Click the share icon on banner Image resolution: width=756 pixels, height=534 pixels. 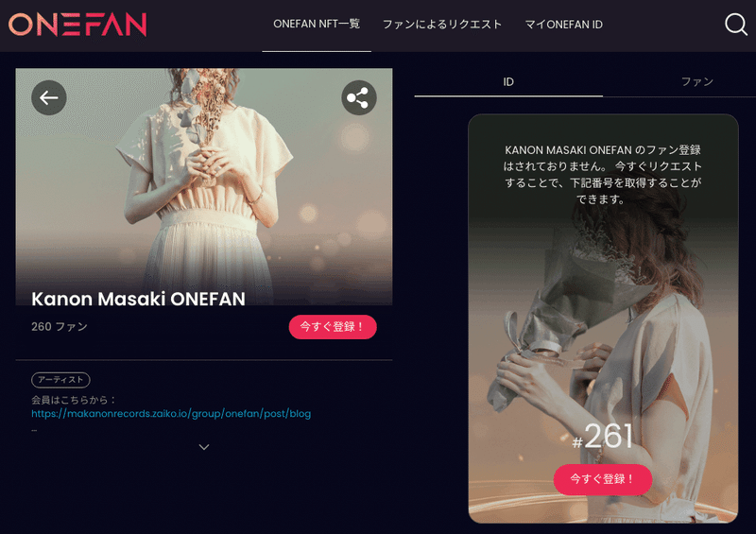[x=359, y=98]
